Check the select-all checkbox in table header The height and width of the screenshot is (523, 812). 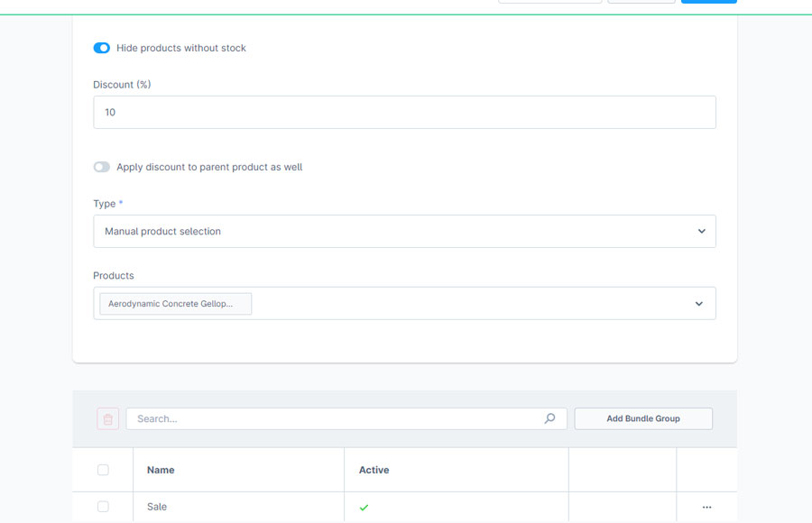[x=103, y=470]
